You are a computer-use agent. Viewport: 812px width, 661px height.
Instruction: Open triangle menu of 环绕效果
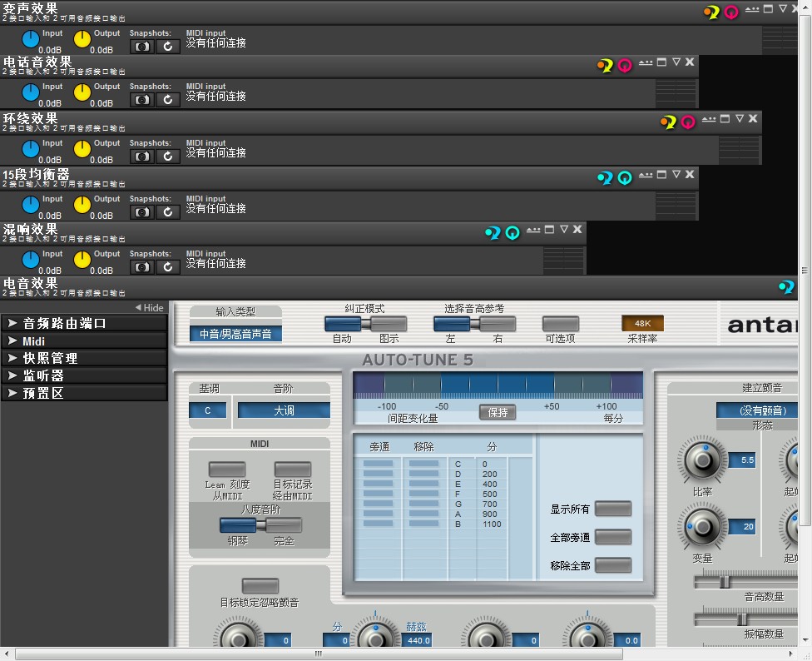[740, 118]
